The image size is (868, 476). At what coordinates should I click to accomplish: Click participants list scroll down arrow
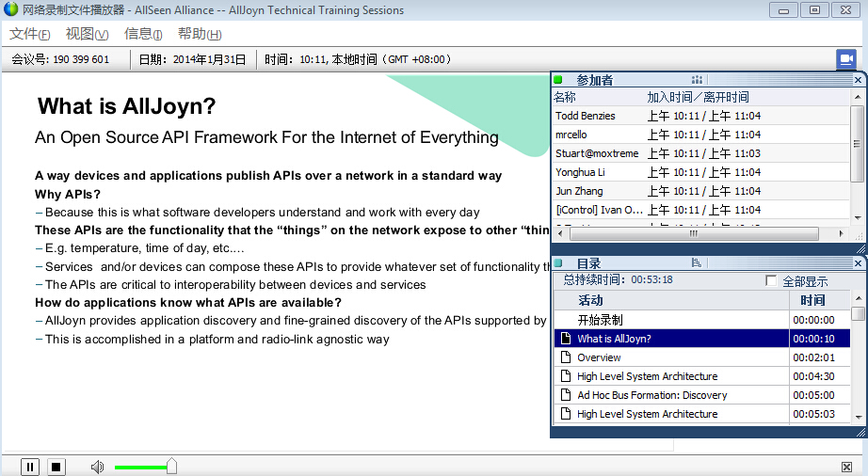click(858, 218)
